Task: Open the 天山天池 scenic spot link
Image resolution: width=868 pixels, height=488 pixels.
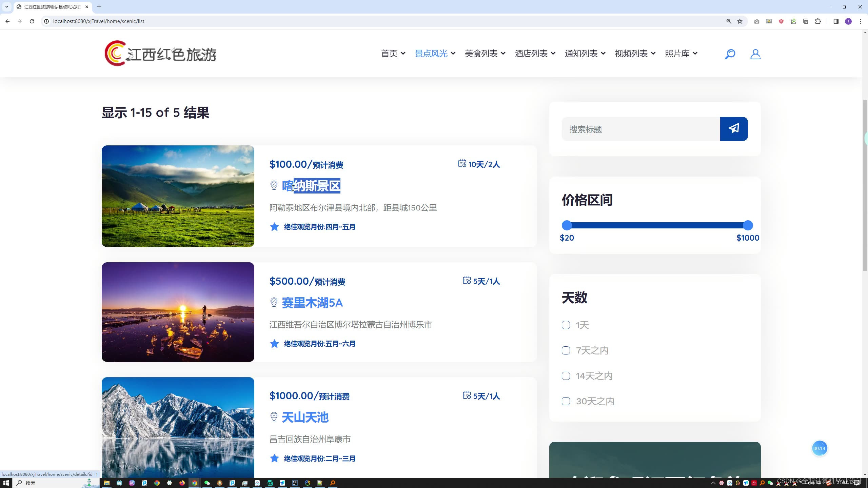Action: pos(305,417)
